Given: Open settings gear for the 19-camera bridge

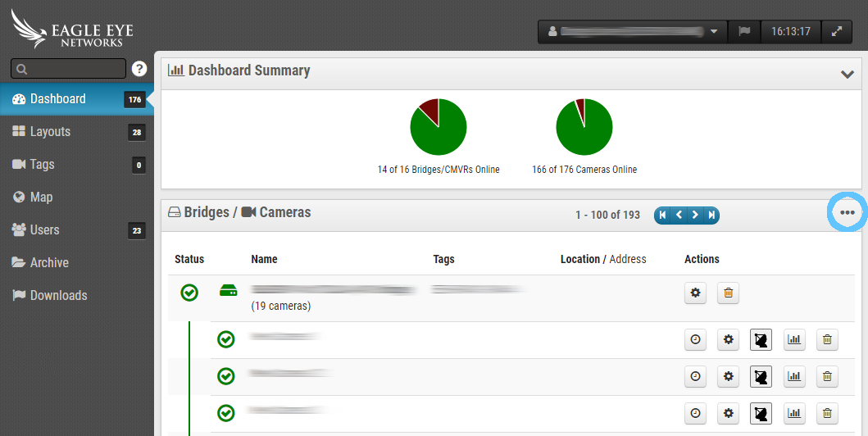Looking at the screenshot, I should point(696,293).
